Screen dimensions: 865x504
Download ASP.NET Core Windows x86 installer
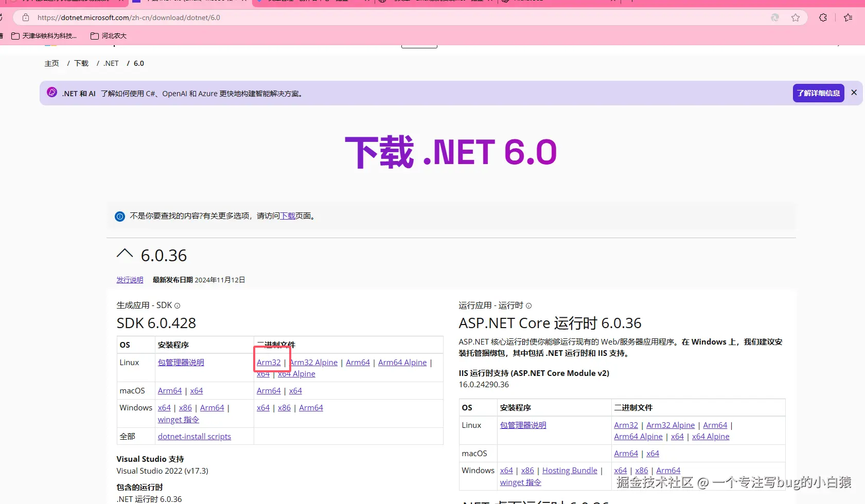527,471
